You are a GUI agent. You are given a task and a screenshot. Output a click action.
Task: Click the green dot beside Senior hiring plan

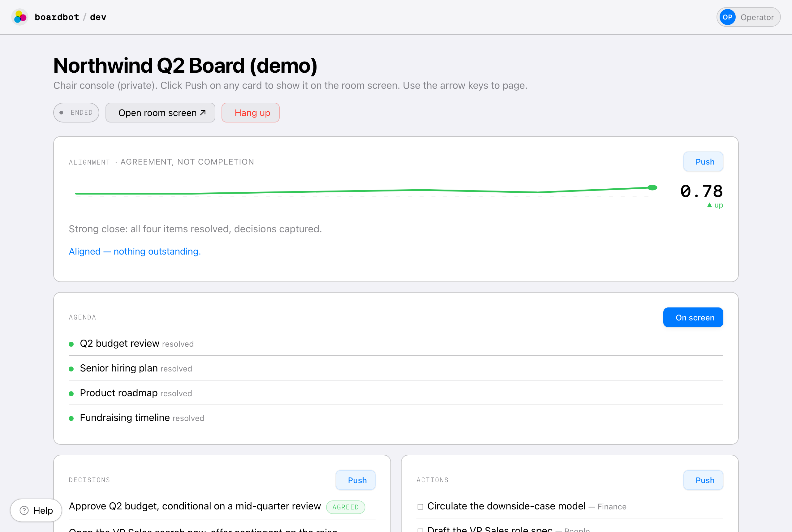(x=71, y=369)
